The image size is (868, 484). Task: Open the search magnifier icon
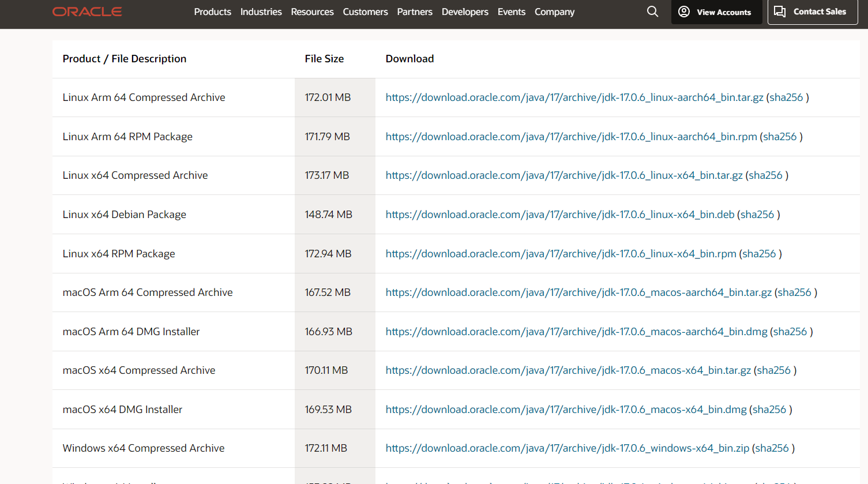click(652, 12)
